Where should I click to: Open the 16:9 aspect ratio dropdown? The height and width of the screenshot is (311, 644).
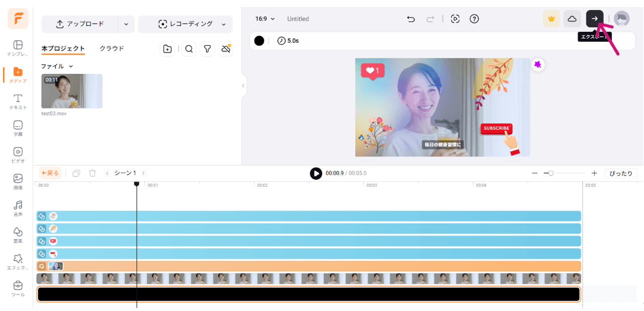tap(265, 19)
